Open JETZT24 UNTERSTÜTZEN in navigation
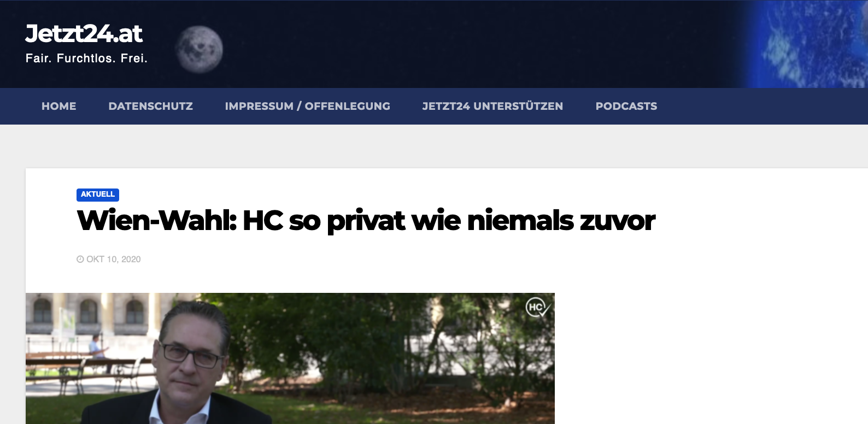 (x=492, y=106)
